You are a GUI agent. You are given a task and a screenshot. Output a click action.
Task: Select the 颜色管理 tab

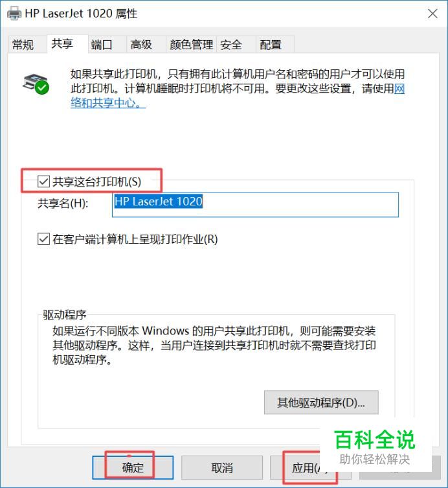tap(191, 45)
